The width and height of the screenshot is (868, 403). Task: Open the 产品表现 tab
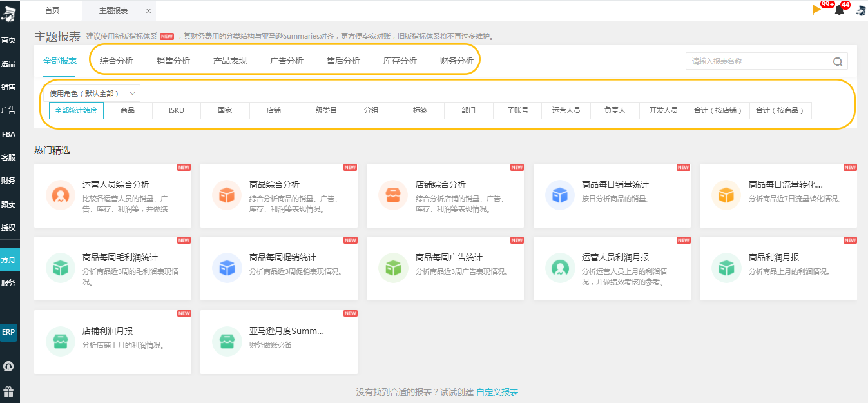[230, 61]
